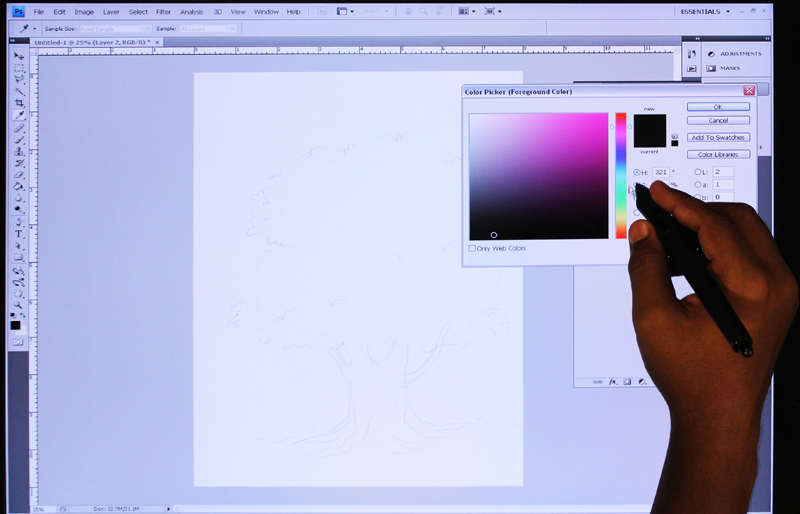Viewport: 800px width, 514px height.
Task: Click the L value input field
Action: pos(723,172)
